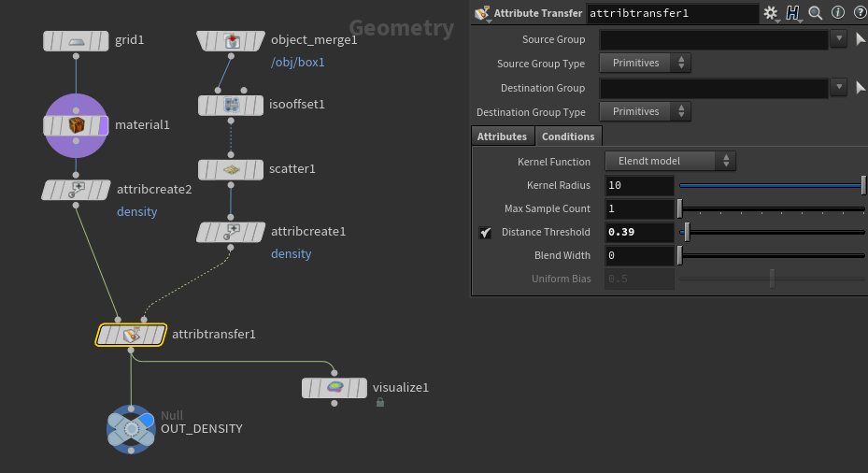Expand the Destination Group dropdown arrow

[x=838, y=88]
